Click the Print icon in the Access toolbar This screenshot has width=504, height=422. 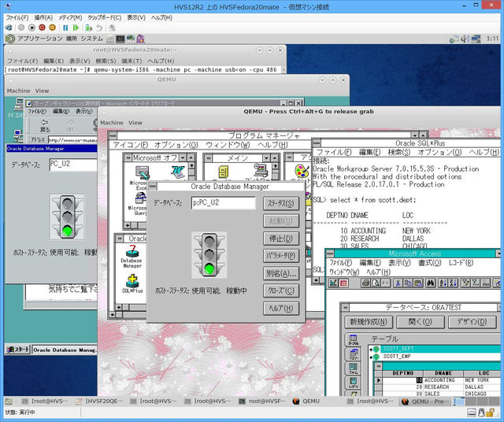[365, 283]
